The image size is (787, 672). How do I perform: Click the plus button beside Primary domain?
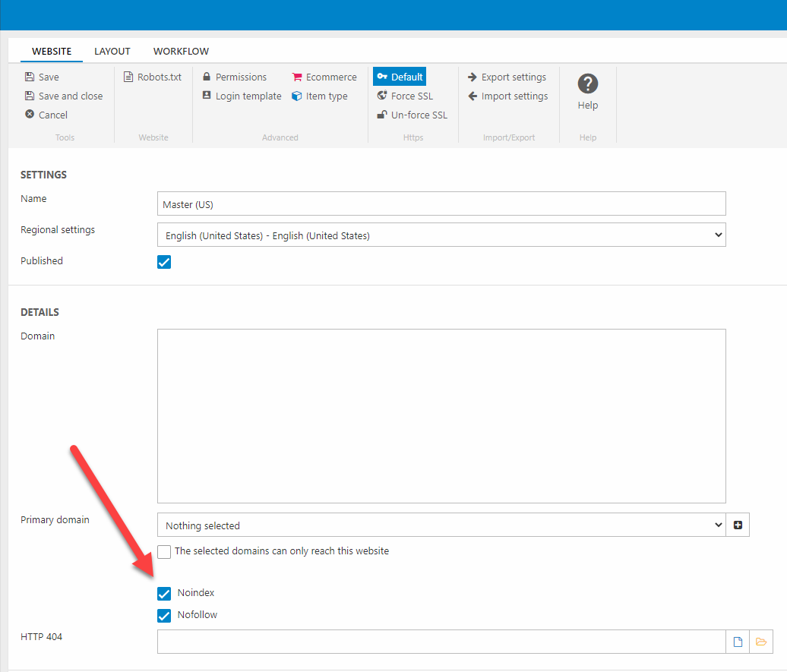tap(738, 525)
